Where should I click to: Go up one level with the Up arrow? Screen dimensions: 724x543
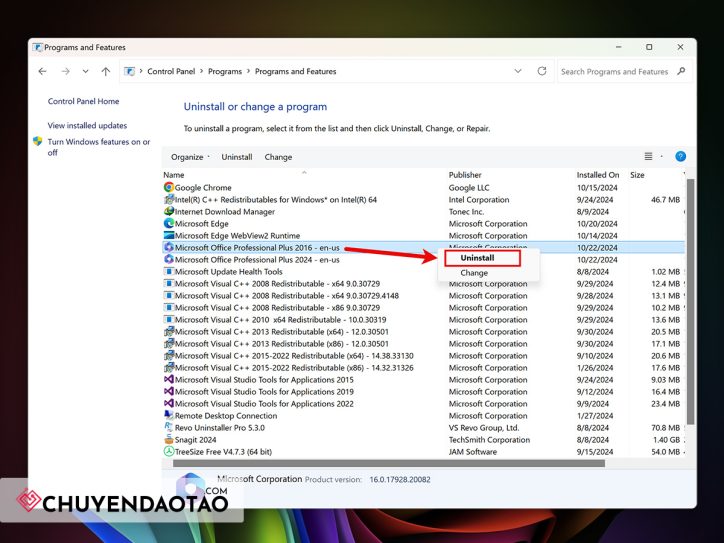click(106, 71)
